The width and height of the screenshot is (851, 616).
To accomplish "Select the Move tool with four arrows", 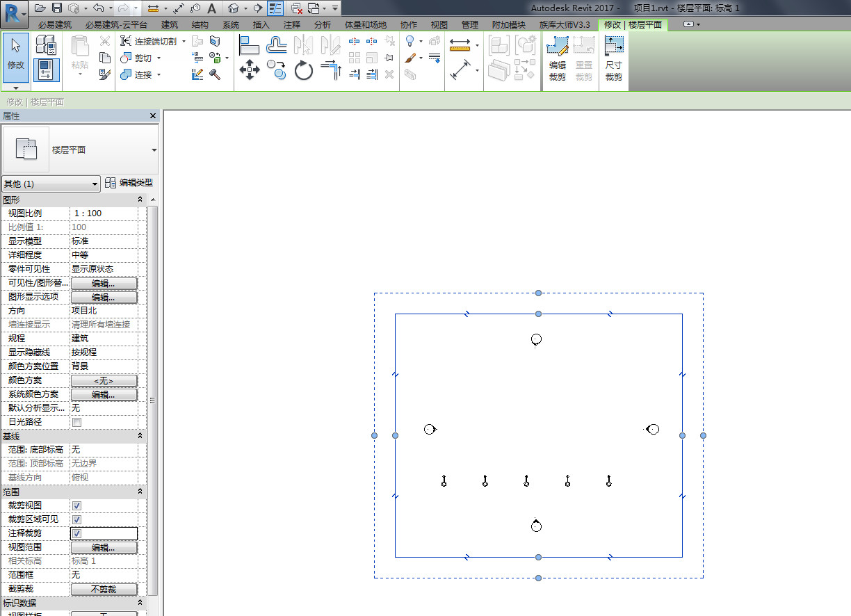I will [x=250, y=70].
